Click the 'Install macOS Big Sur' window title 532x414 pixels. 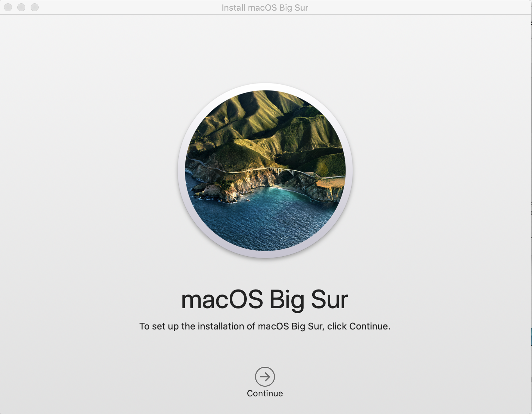click(x=265, y=7)
